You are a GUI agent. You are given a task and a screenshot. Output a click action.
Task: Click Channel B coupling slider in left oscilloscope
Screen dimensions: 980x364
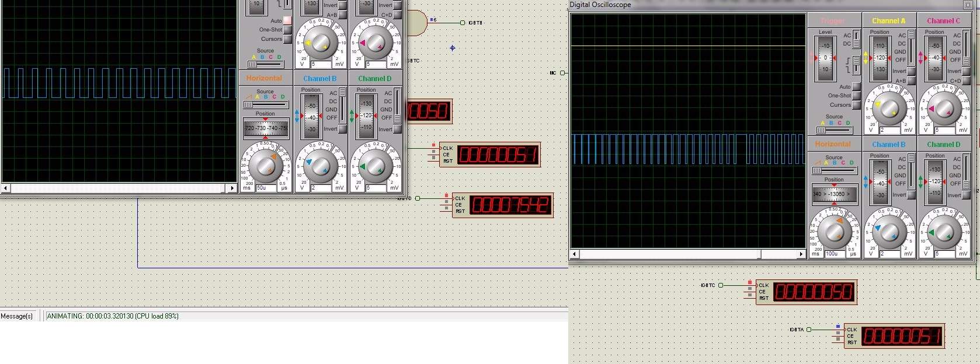point(342,105)
